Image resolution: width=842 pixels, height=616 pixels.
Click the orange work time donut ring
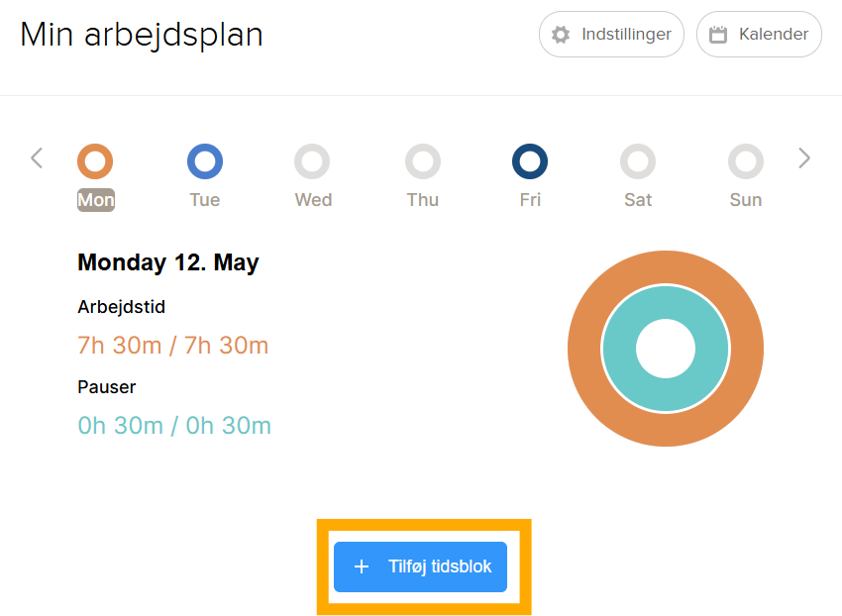point(666,270)
